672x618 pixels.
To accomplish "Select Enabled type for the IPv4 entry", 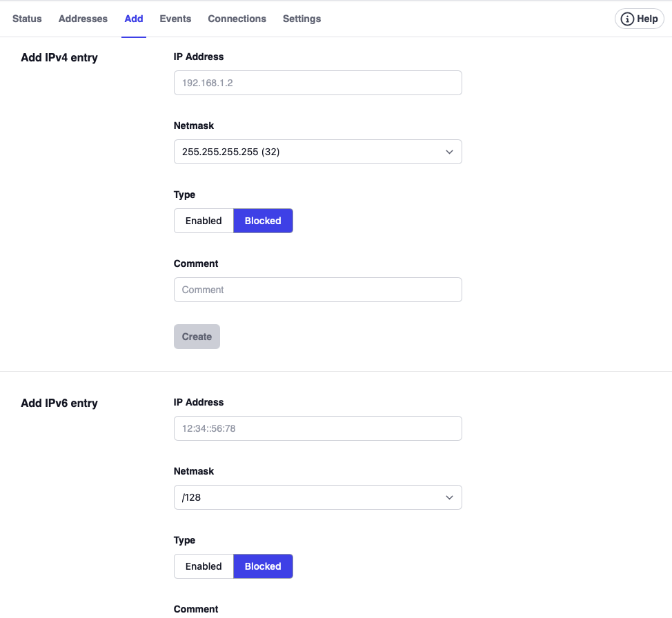I will tap(204, 221).
